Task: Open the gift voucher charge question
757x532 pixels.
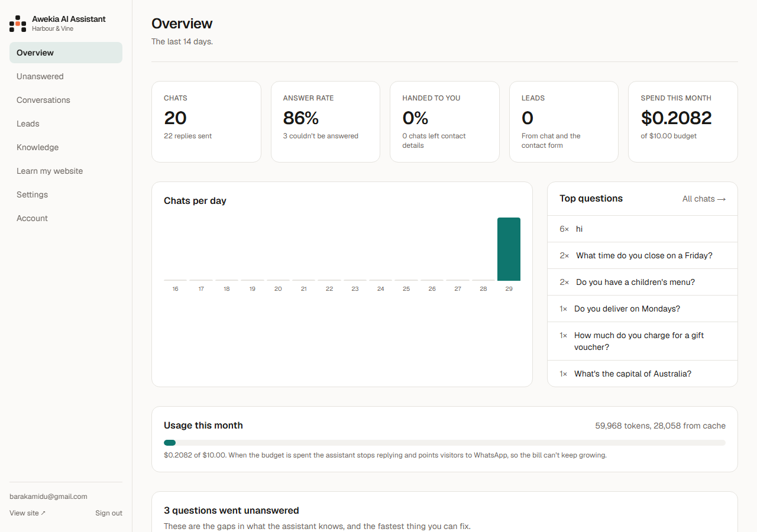Action: click(642, 341)
